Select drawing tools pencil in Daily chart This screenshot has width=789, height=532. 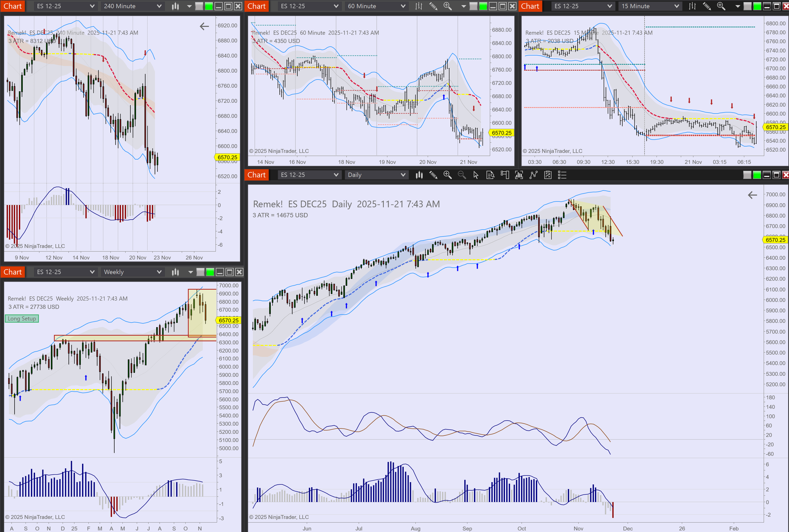pyautogui.click(x=433, y=175)
